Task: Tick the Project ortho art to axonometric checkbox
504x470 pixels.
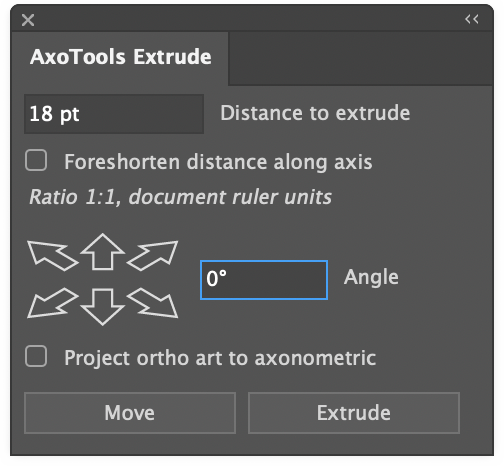Action: click(x=36, y=356)
